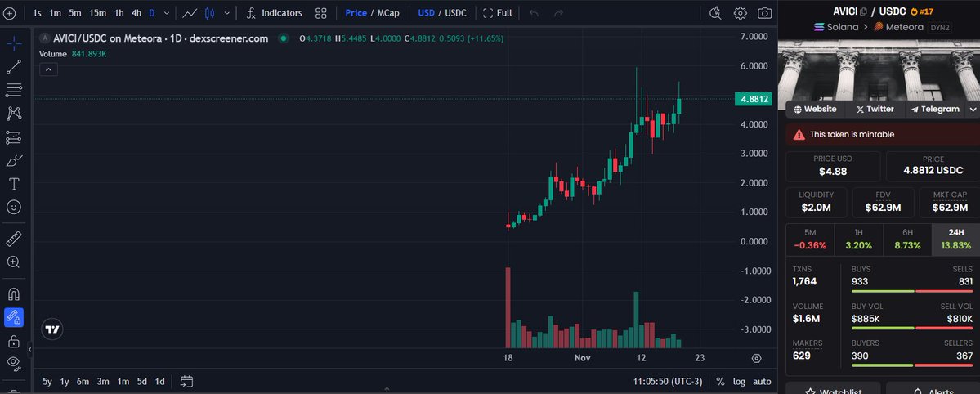
Task: Select the crosshair cursor tool
Action: (x=14, y=43)
